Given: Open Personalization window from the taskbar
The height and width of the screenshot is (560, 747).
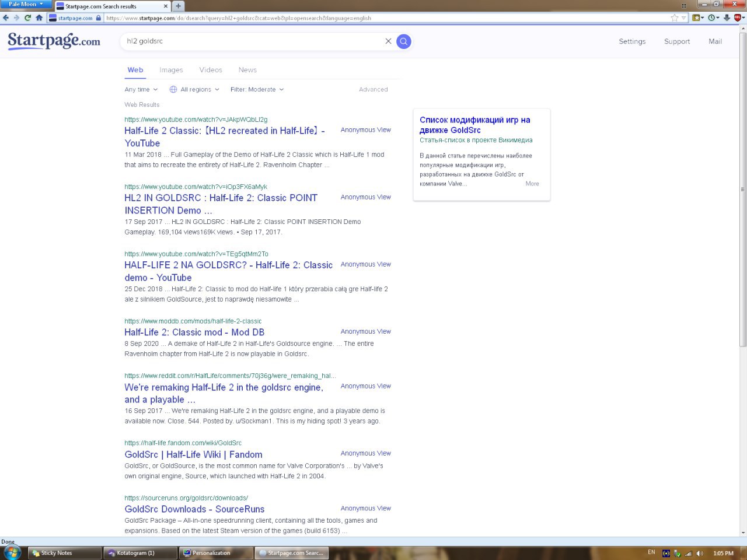Looking at the screenshot, I should pos(216,553).
